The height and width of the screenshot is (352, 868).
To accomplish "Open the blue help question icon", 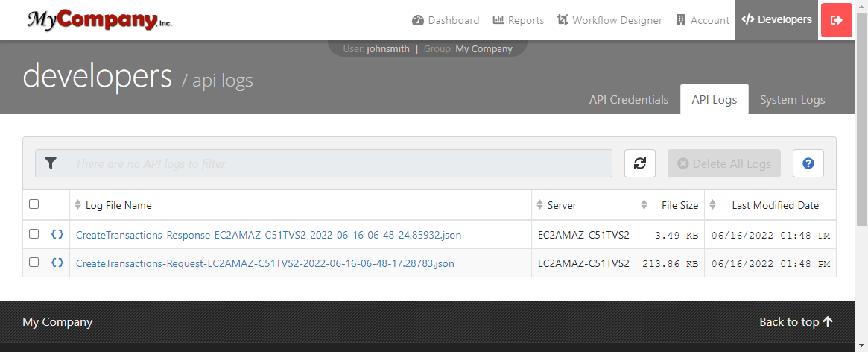I will pyautogui.click(x=808, y=163).
